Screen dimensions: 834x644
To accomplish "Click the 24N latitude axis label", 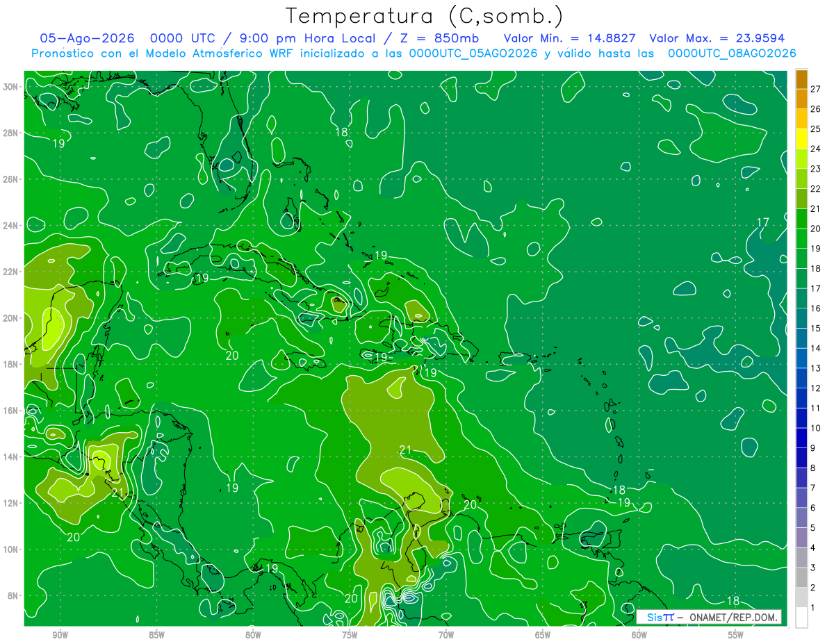I will click(12, 225).
